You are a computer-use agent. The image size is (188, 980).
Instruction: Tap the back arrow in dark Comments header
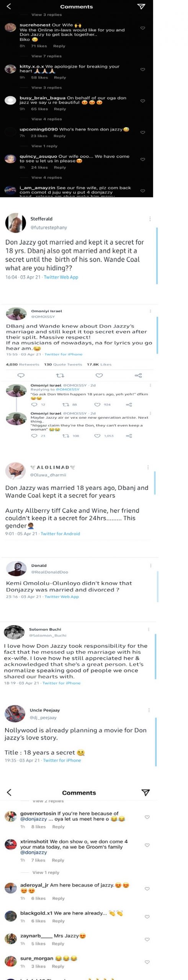coord(9,6)
